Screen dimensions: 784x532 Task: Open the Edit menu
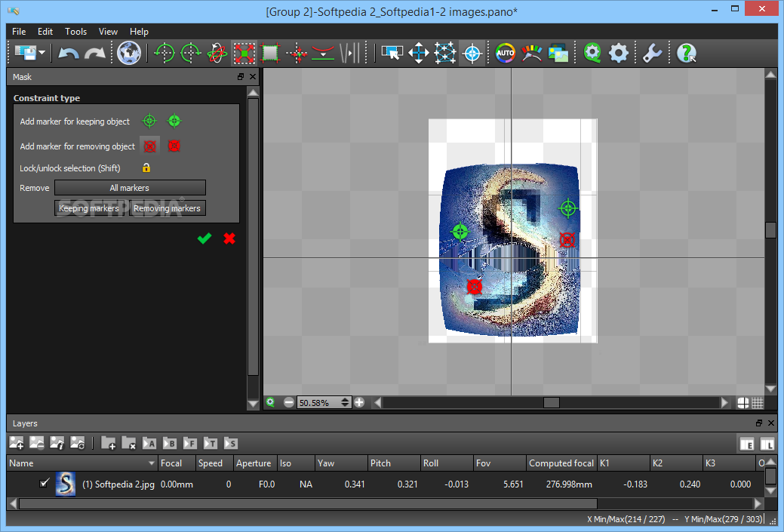tap(45, 32)
